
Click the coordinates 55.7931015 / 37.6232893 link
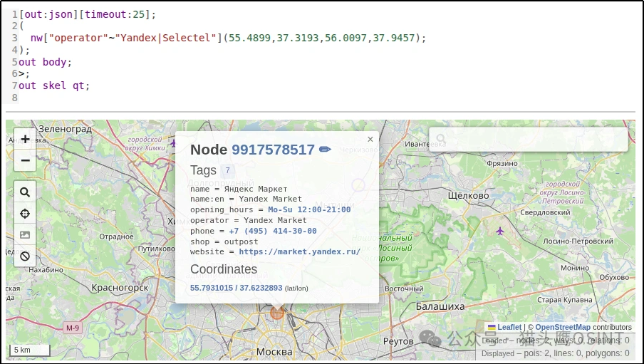tap(237, 288)
